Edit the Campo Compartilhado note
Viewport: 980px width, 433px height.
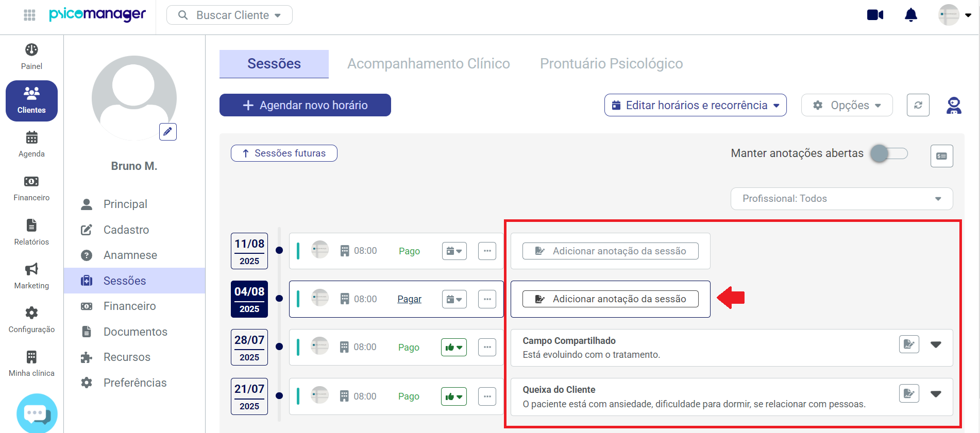(909, 344)
